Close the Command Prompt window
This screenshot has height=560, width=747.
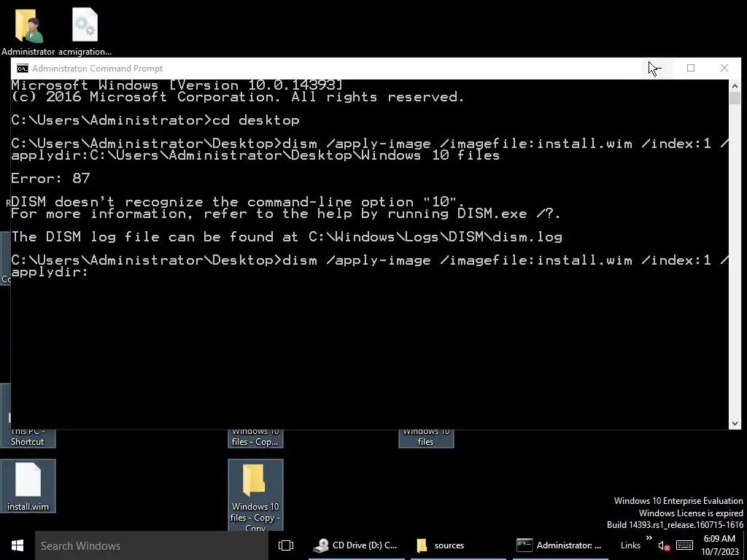pos(724,68)
